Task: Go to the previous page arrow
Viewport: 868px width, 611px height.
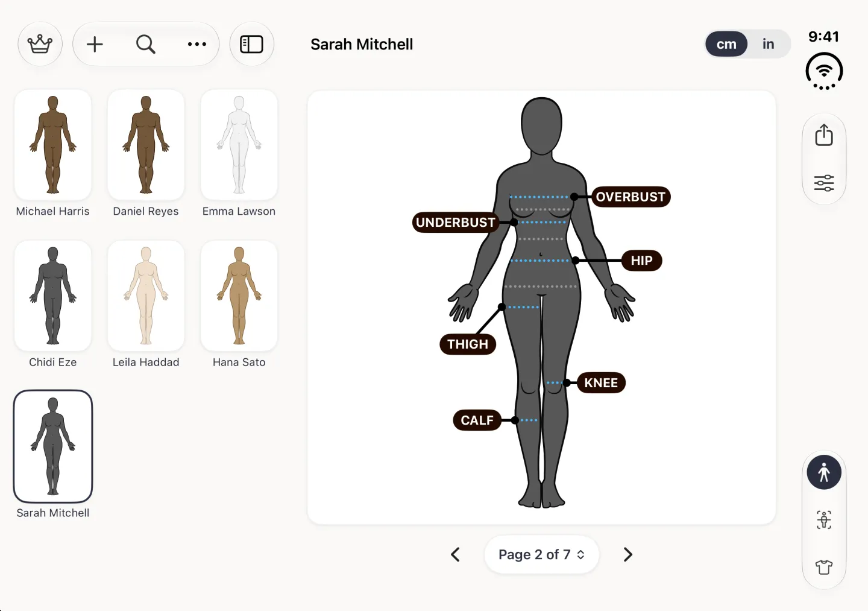Action: pos(456,554)
